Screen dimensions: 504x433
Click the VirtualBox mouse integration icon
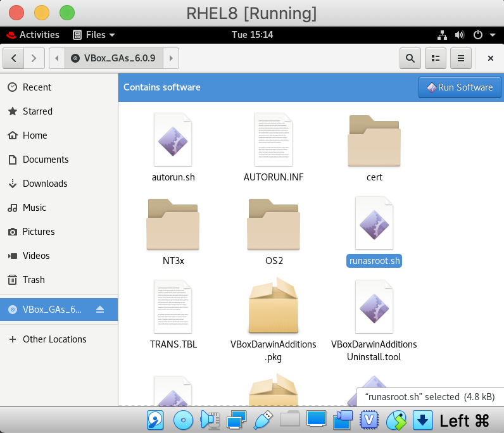pos(396,420)
